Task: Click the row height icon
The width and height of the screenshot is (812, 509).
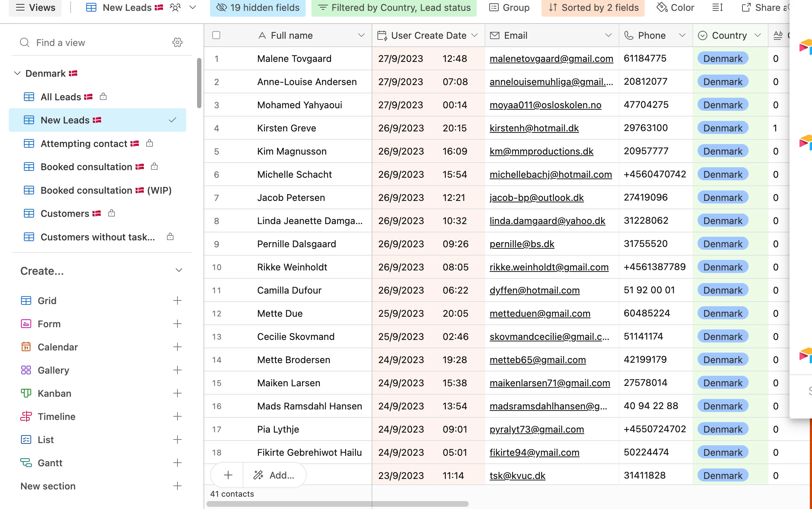Action: point(717,8)
